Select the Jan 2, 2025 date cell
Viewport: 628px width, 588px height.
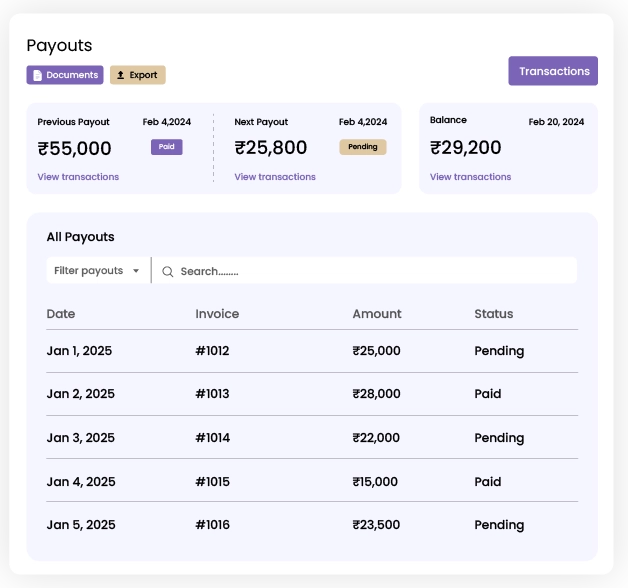[x=81, y=394]
